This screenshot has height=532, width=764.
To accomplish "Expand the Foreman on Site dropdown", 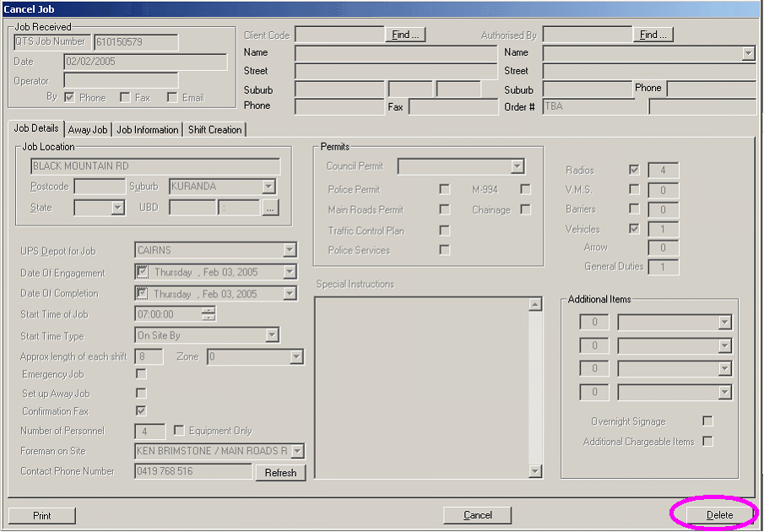I will coord(296,451).
